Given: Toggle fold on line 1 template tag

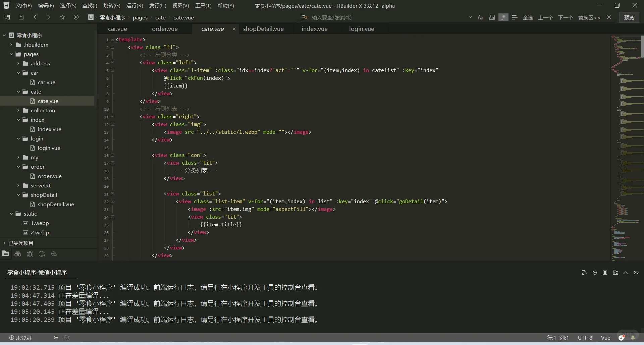Looking at the screenshot, I should point(113,40).
